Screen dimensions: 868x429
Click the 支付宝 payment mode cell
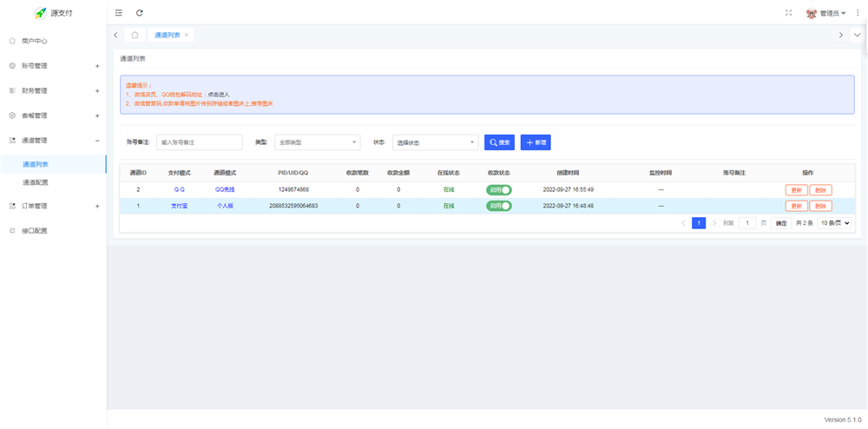(179, 206)
